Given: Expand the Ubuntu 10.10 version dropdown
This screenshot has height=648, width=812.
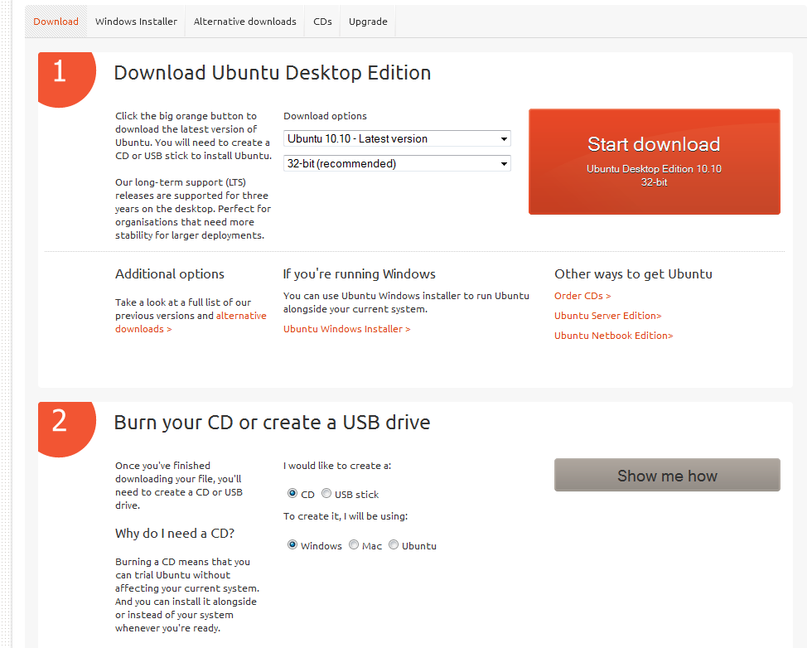Looking at the screenshot, I should point(397,139).
